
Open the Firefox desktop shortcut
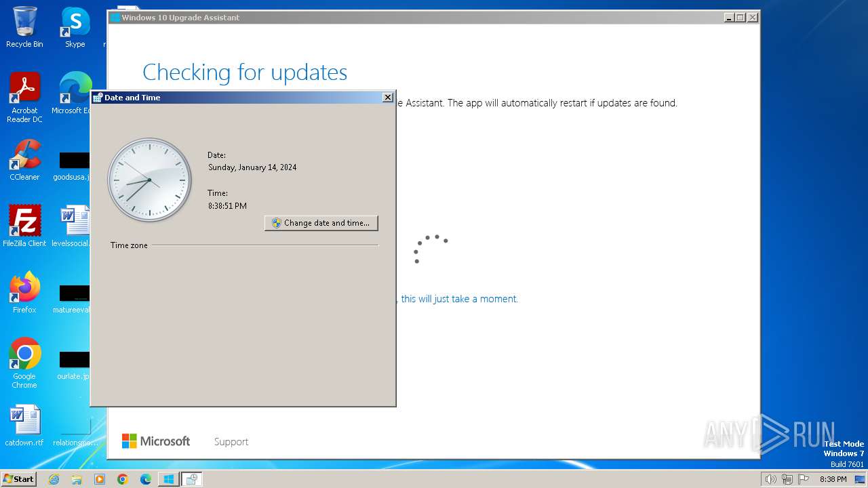24,292
